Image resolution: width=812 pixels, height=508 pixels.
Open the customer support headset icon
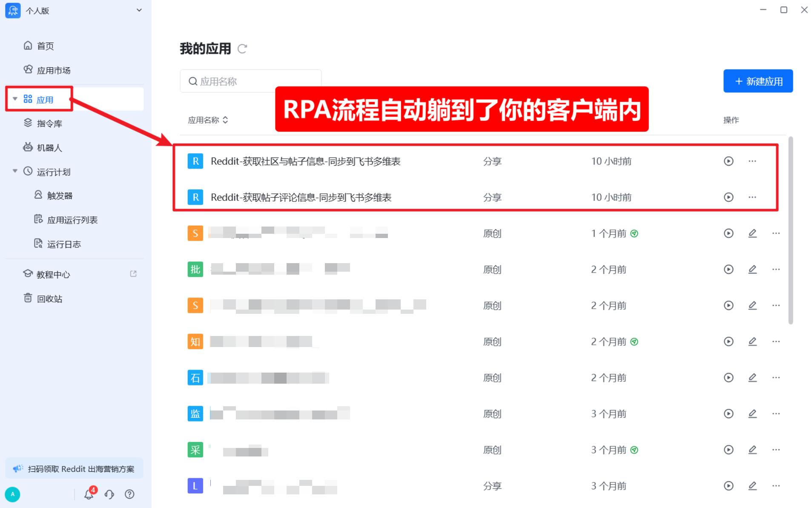pos(109,494)
